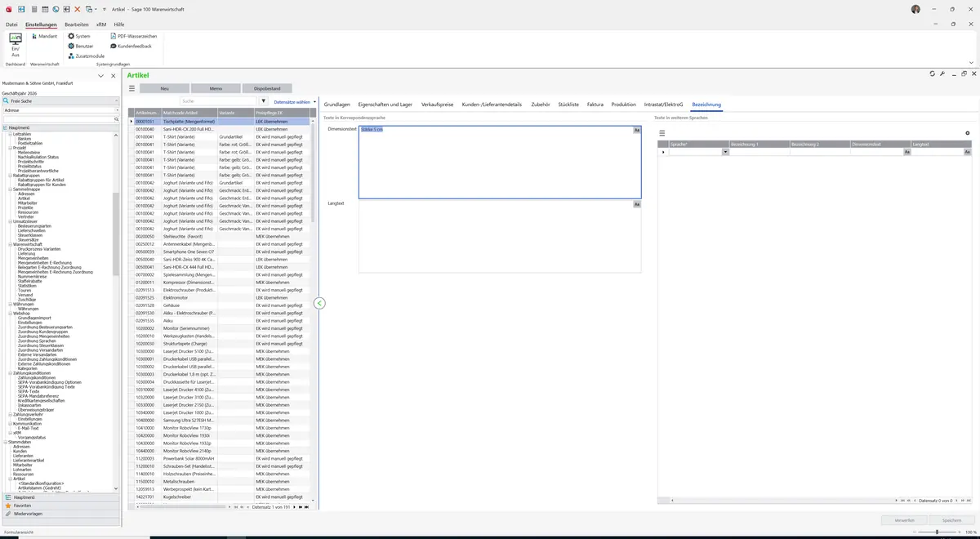The image size is (980, 539).
Task: Click the round collapse arrow between list and details
Action: 319,303
